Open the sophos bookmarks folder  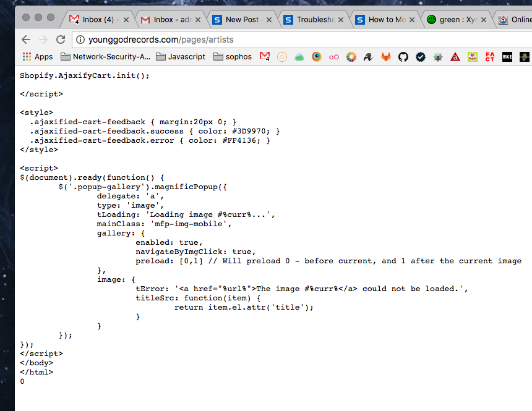[x=233, y=57]
